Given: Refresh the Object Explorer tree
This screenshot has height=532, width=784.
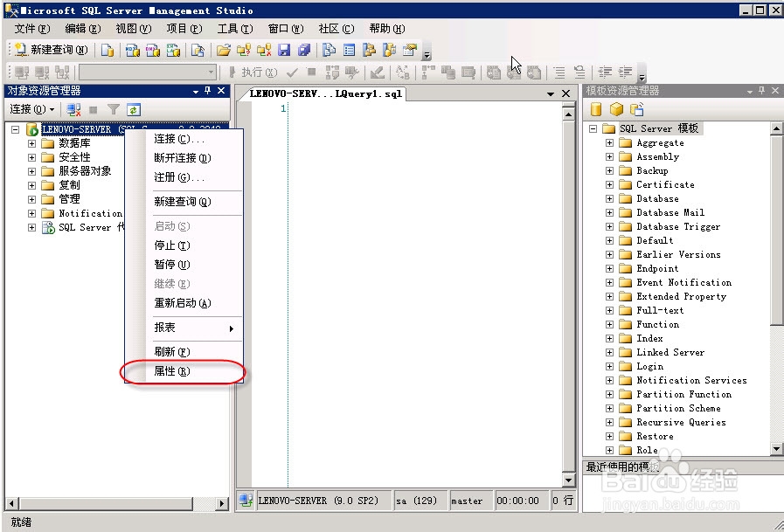Looking at the screenshot, I should pyautogui.click(x=134, y=109).
